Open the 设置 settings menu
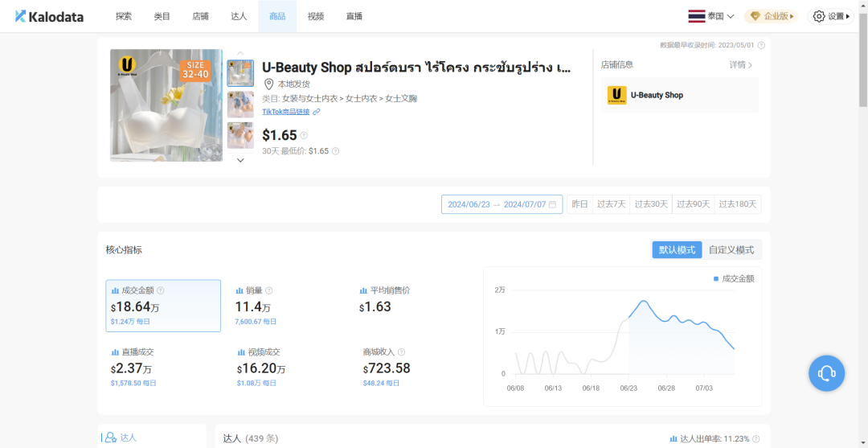This screenshot has width=868, height=448. tap(830, 17)
